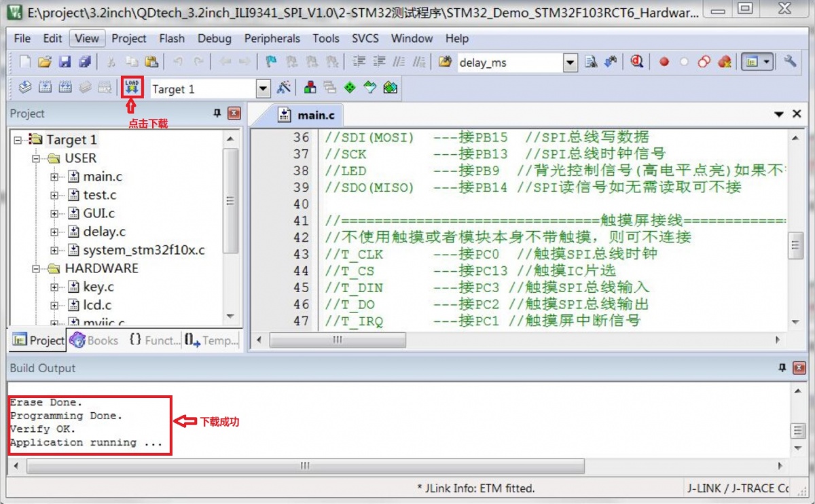Expand the main.c tree node
The width and height of the screenshot is (815, 504).
pyautogui.click(x=54, y=177)
